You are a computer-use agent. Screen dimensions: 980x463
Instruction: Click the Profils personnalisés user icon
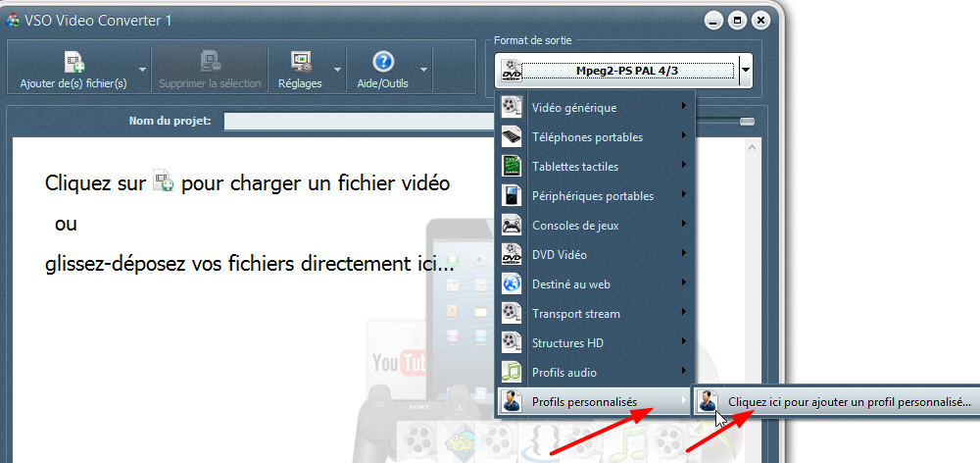[512, 401]
